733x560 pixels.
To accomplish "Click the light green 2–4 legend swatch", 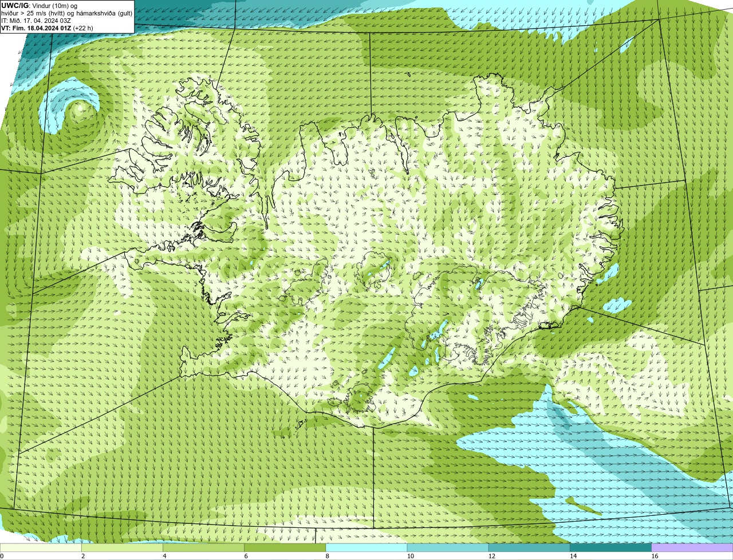I will [122, 547].
